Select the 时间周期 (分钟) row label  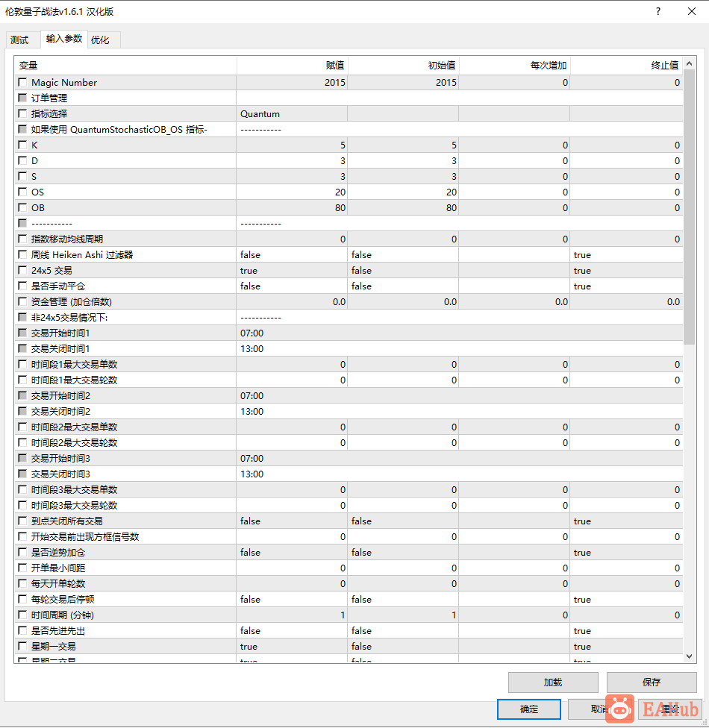[63, 615]
